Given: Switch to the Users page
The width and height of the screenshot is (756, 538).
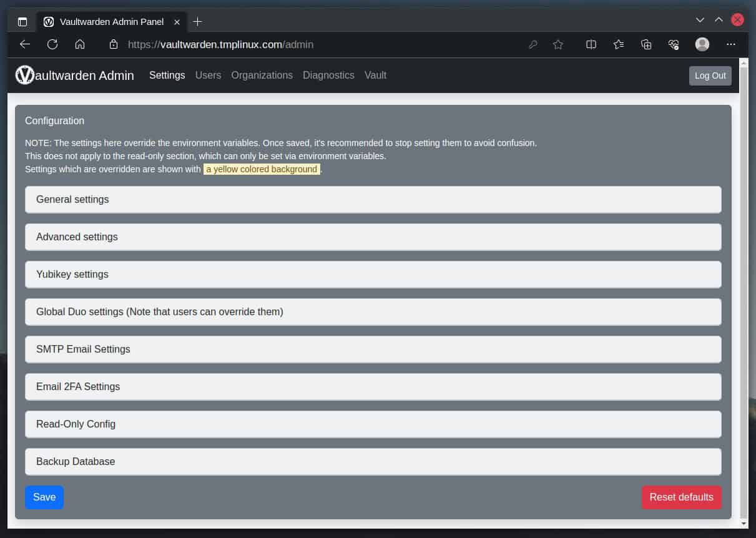Looking at the screenshot, I should click(208, 75).
